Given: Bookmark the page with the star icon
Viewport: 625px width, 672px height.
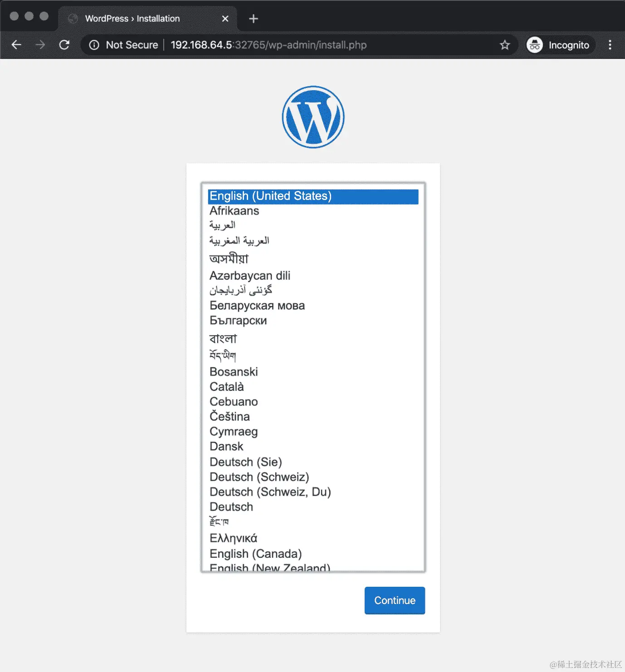Looking at the screenshot, I should click(504, 45).
